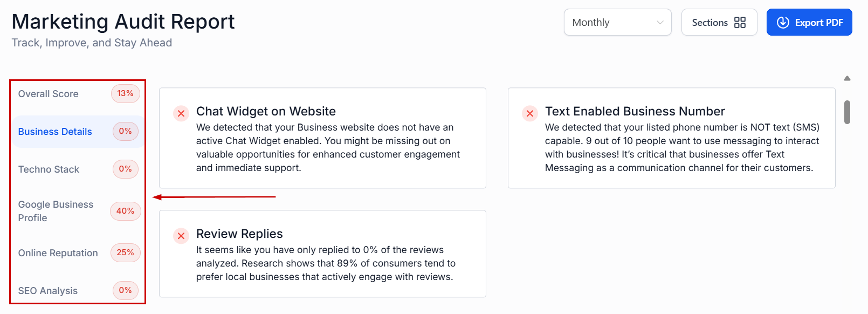Click the scroll-up arrow of the scrollbar
The width and height of the screenshot is (868, 314).
(848, 79)
